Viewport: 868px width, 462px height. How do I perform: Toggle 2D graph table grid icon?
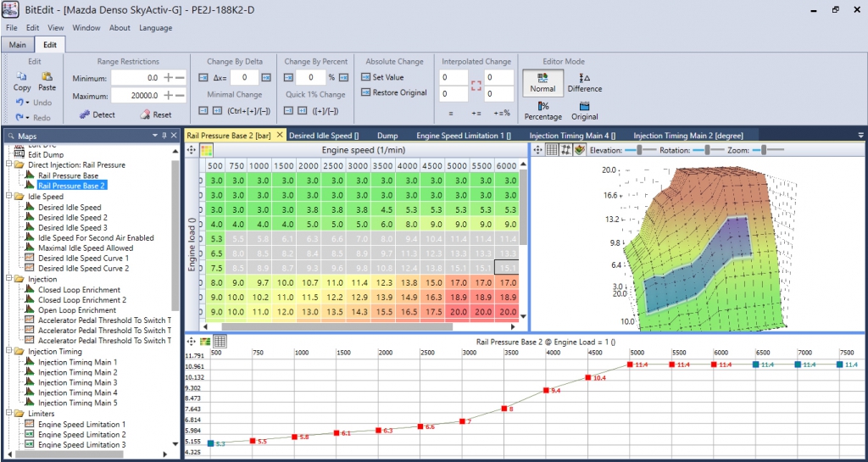(x=220, y=342)
